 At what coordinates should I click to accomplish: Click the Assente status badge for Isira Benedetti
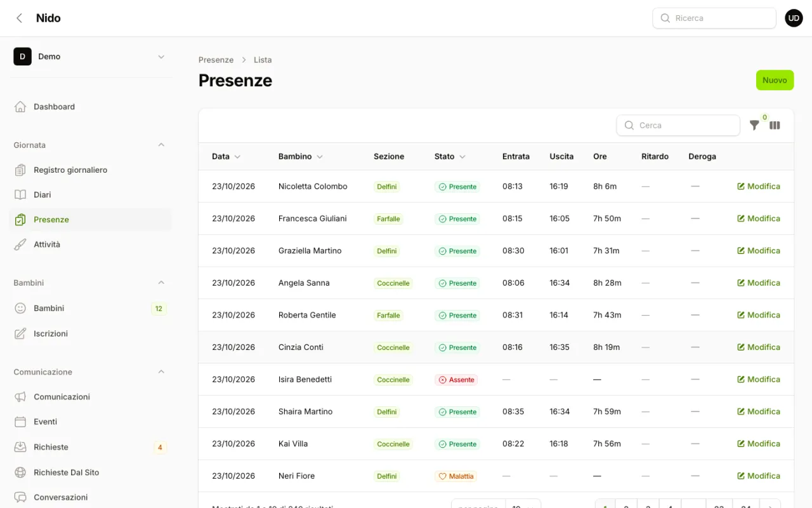(456, 380)
